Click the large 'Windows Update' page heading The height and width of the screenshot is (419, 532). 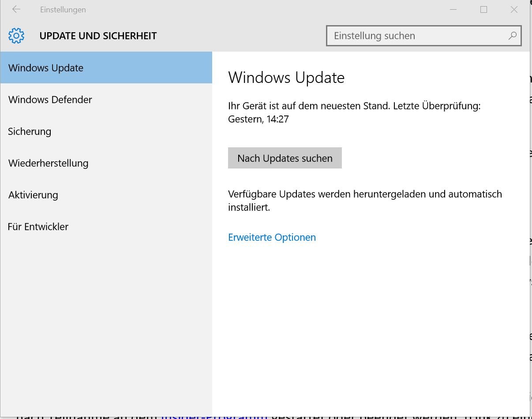[286, 78]
